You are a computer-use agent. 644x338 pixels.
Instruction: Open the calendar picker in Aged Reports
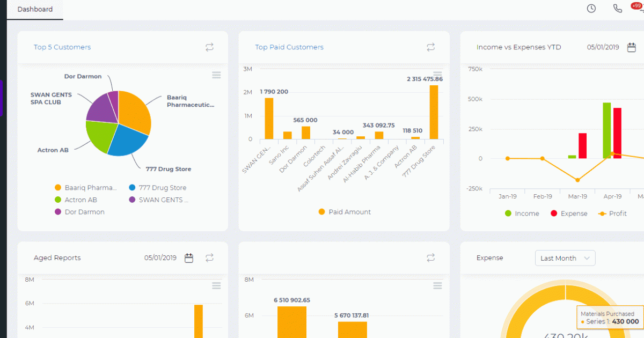(x=189, y=258)
